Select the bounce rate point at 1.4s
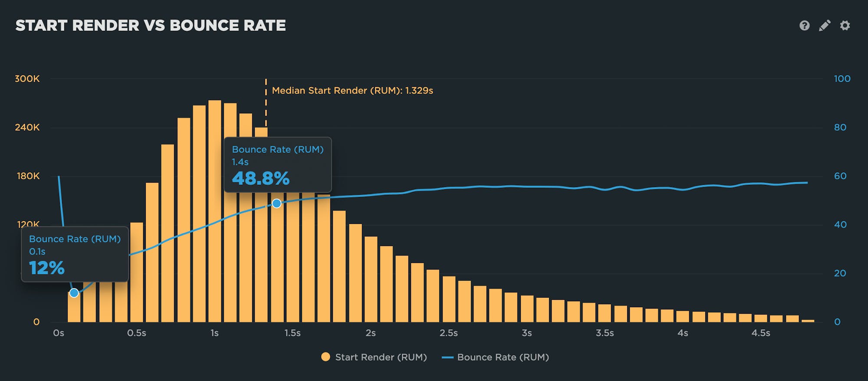Image resolution: width=868 pixels, height=381 pixels. [x=276, y=204]
